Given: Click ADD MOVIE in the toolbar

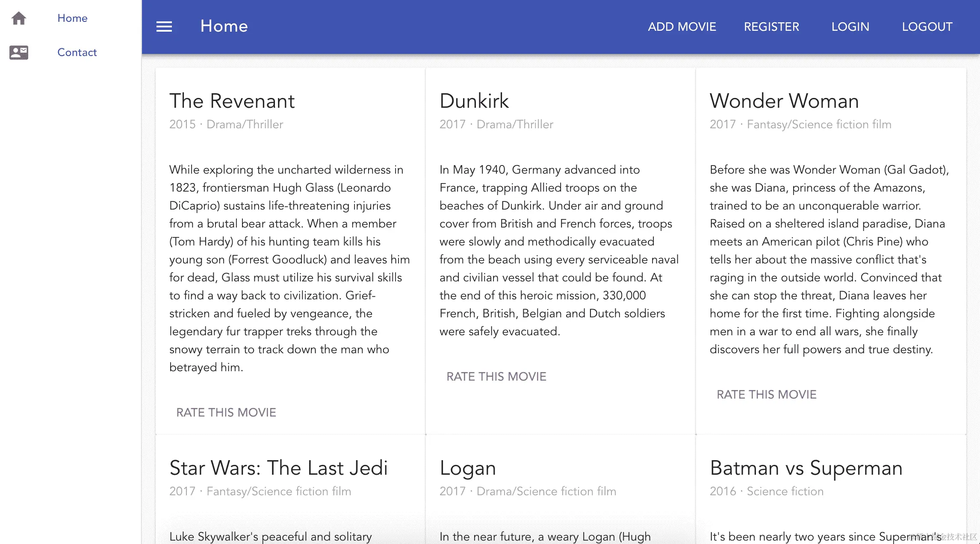Looking at the screenshot, I should [x=682, y=27].
